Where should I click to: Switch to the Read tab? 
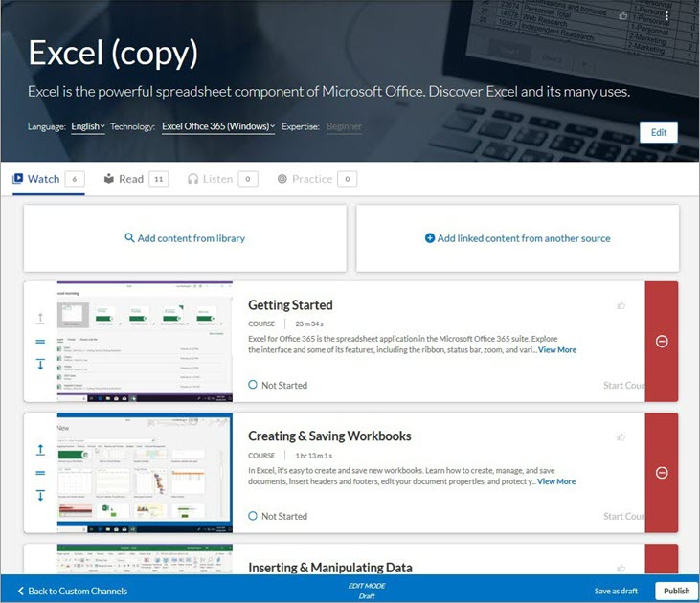(130, 179)
